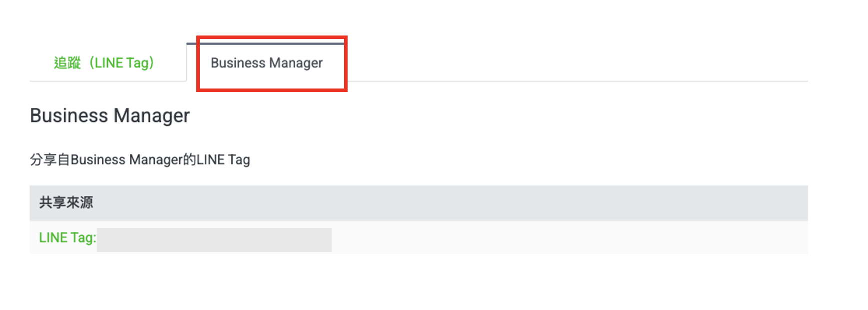Click "LINE Tag" ending the description sentence
This screenshot has width=868, height=310.
(223, 159)
